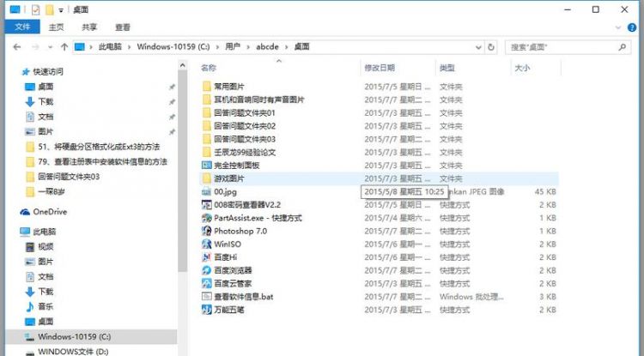The height and width of the screenshot is (356, 644).
Task: Click the 00.jpg image file icon
Action: (x=206, y=192)
